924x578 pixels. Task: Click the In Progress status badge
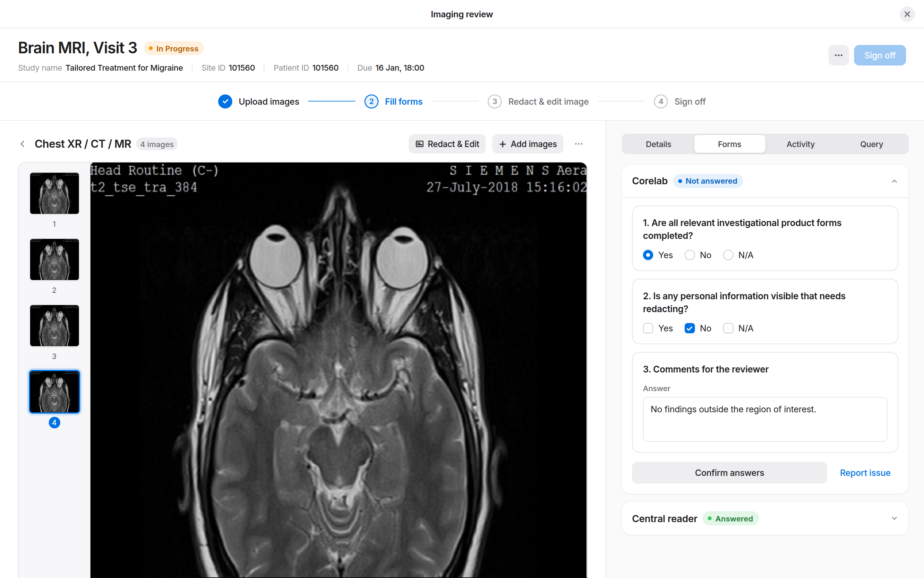tap(174, 48)
